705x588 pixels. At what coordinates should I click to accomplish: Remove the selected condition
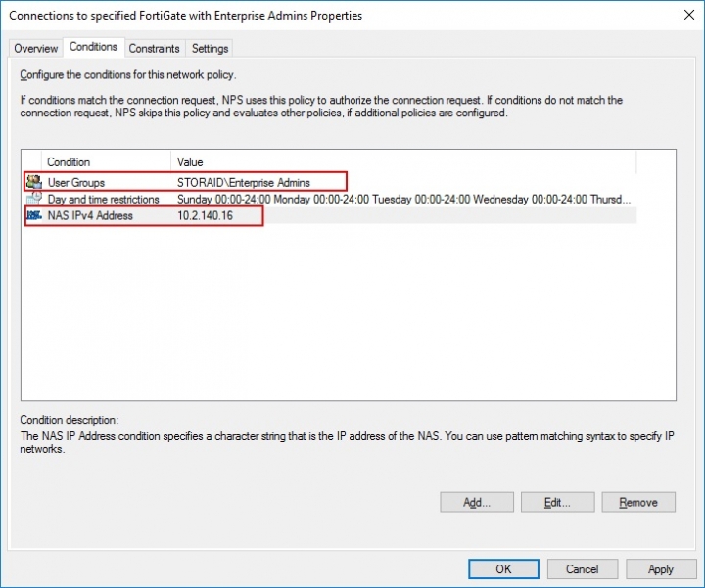pyautogui.click(x=638, y=502)
